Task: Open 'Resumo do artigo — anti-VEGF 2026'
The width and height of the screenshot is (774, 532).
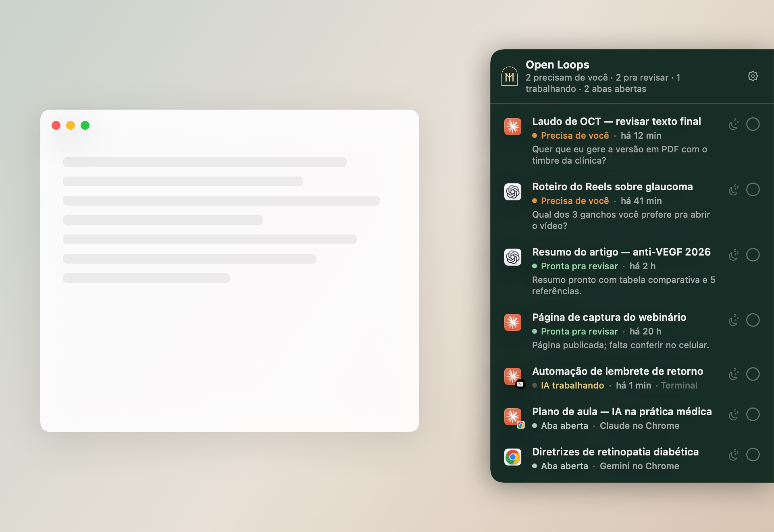Action: coord(621,252)
